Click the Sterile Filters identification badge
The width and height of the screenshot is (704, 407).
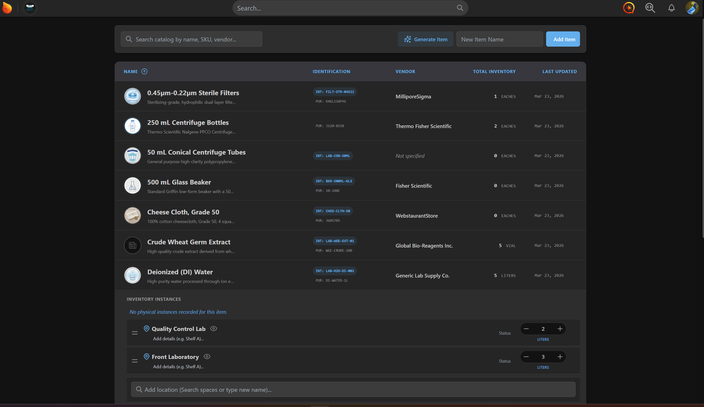click(335, 92)
